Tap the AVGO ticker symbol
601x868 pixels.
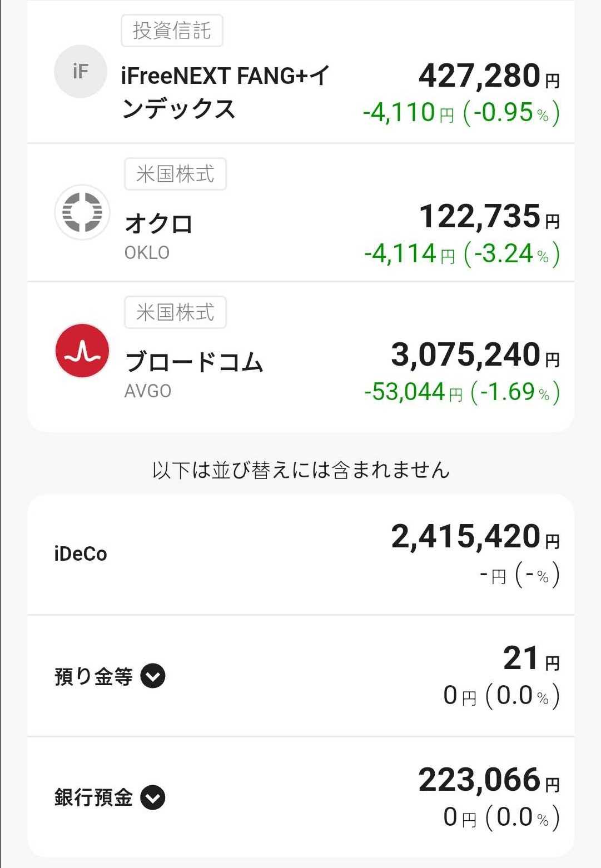click(148, 391)
